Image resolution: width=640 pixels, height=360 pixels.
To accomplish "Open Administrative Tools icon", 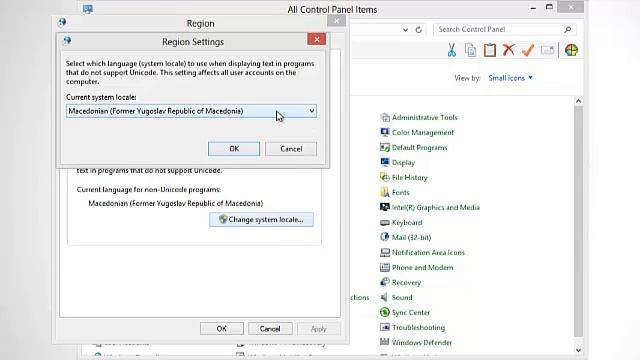I will [419, 118].
